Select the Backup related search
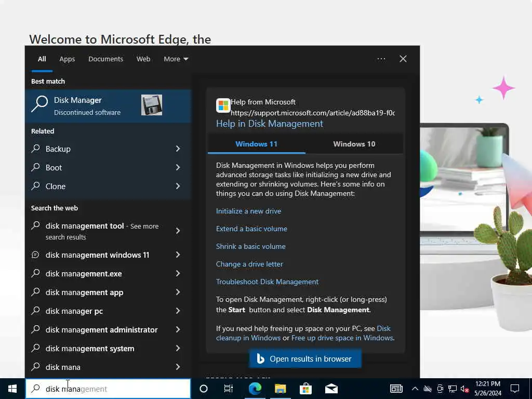532x399 pixels. click(108, 149)
